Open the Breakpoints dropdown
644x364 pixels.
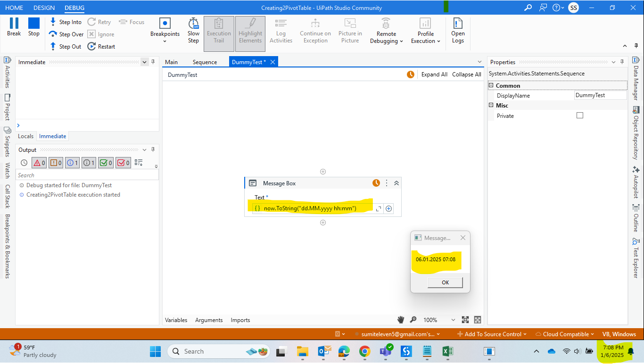coord(165,31)
